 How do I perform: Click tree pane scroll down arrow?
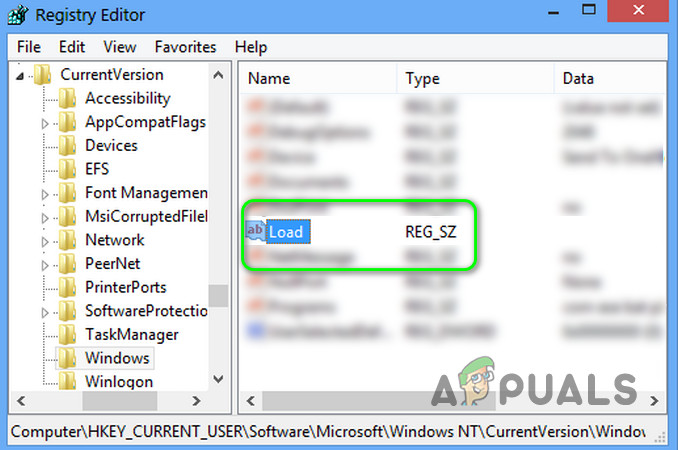(x=218, y=379)
